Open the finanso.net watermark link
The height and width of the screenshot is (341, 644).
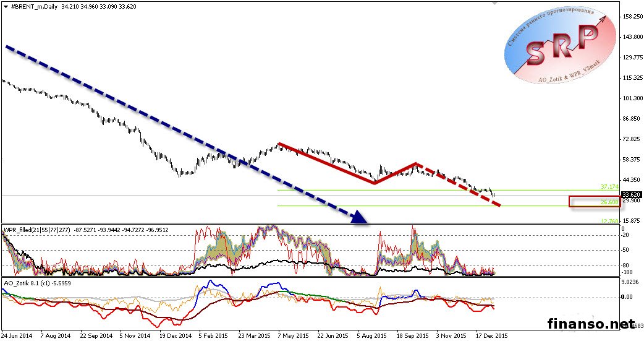coord(591,323)
